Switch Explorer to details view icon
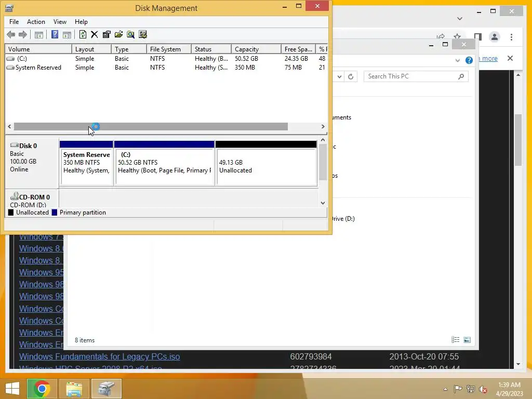The width and height of the screenshot is (532, 399). click(x=455, y=340)
